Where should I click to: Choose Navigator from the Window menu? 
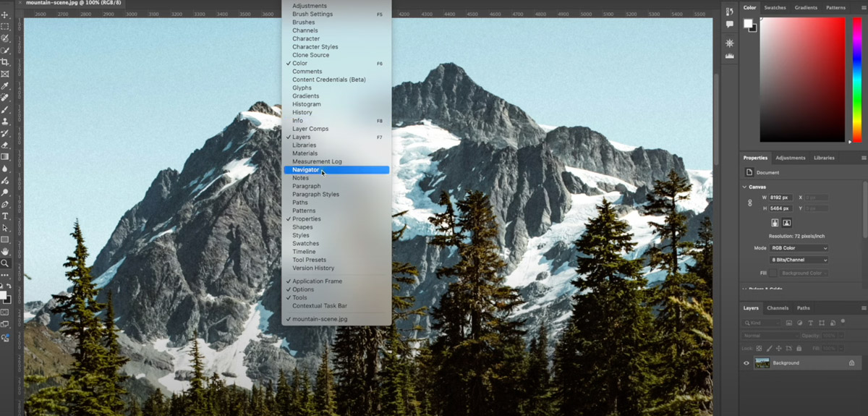[336, 170]
